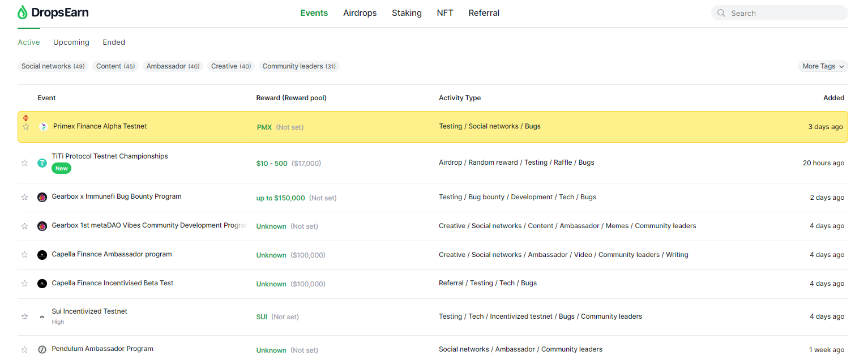Filter by Community leaders tag

[x=299, y=66]
